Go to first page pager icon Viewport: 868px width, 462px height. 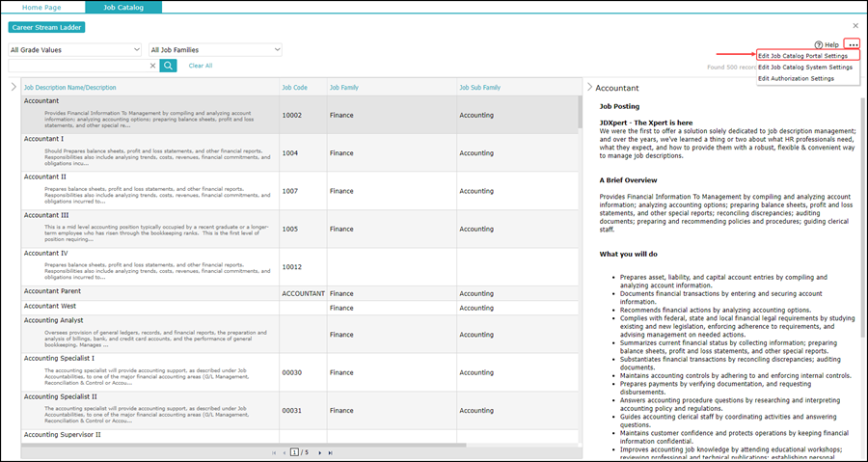[x=274, y=452]
